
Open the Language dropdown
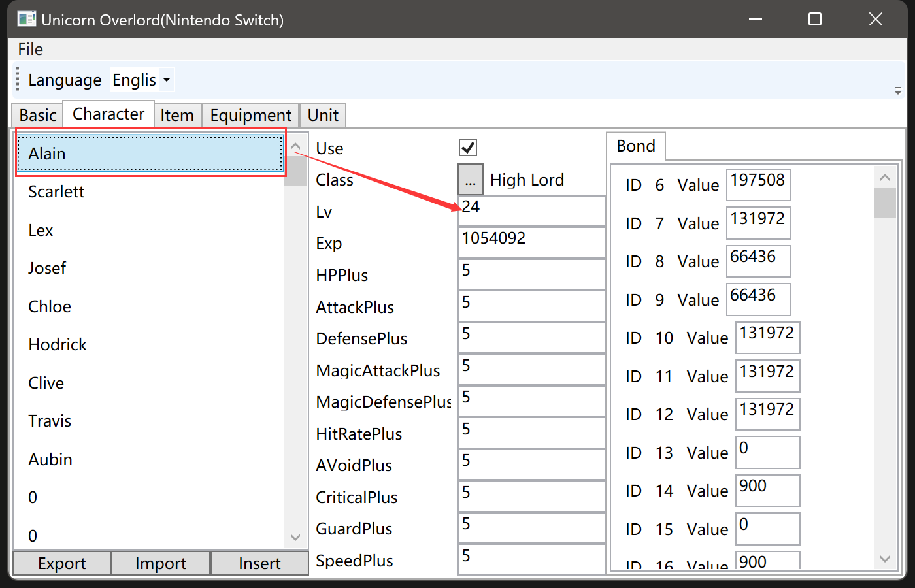pos(142,80)
